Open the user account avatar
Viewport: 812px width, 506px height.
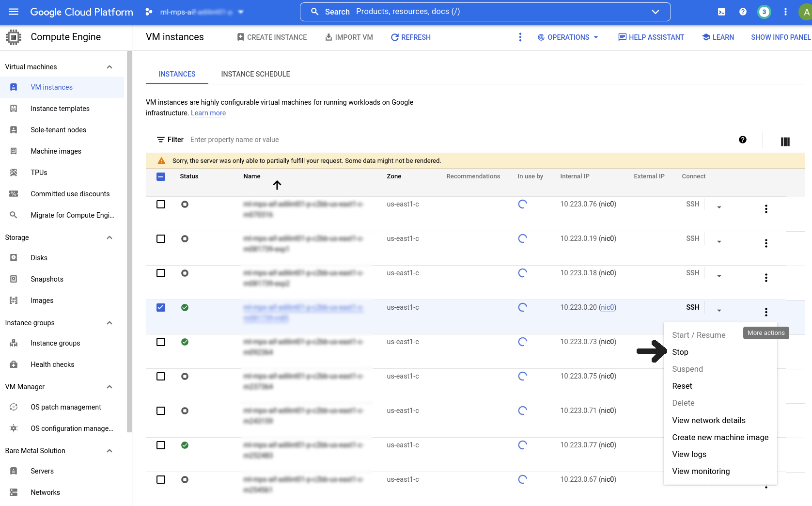[x=805, y=12]
